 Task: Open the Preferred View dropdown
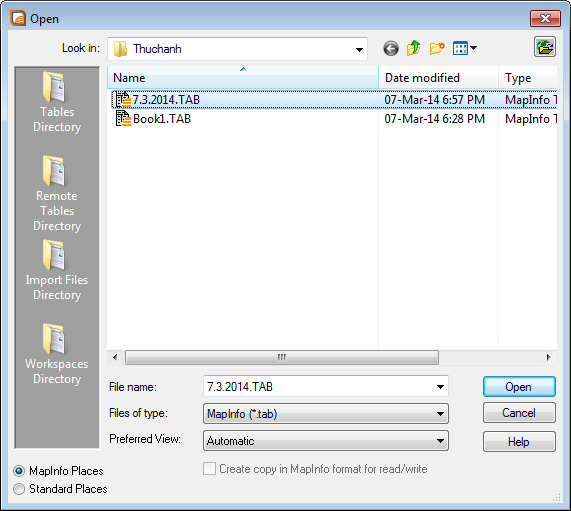326,441
